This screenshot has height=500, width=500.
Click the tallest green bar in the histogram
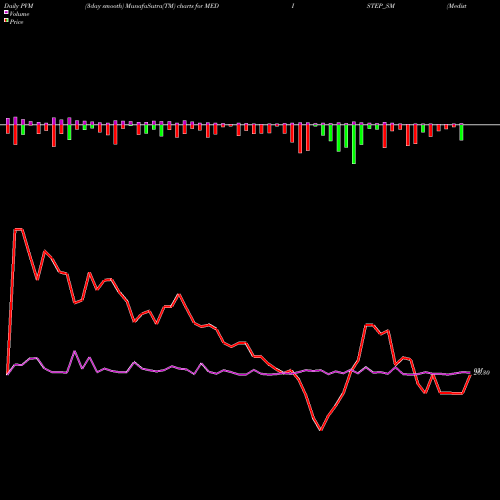pyautogui.click(x=354, y=144)
